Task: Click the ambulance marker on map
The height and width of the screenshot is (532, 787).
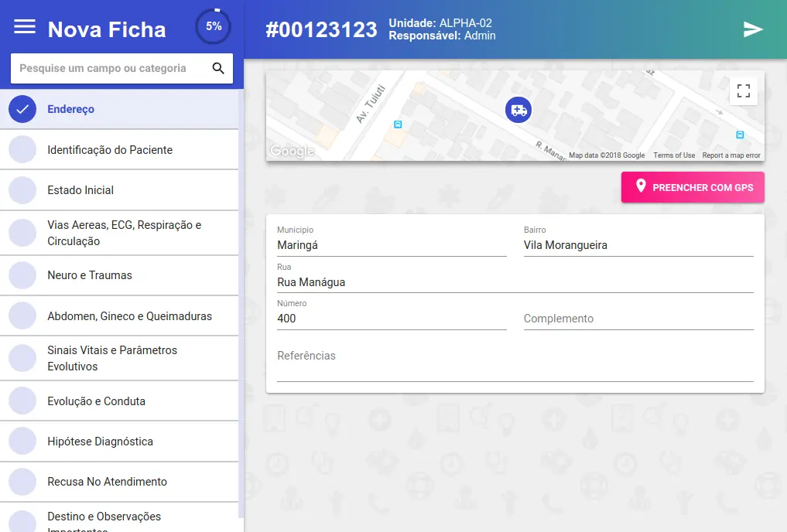Action: coord(518,110)
